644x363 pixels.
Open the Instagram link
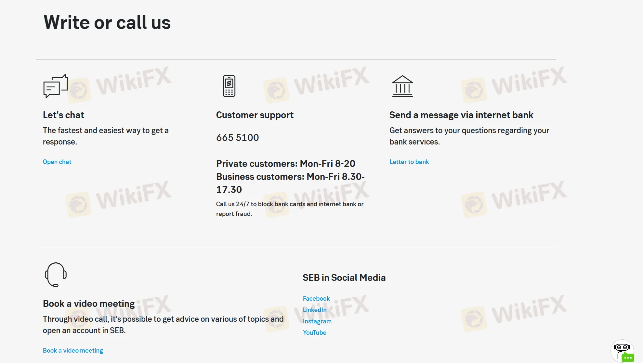[317, 321]
